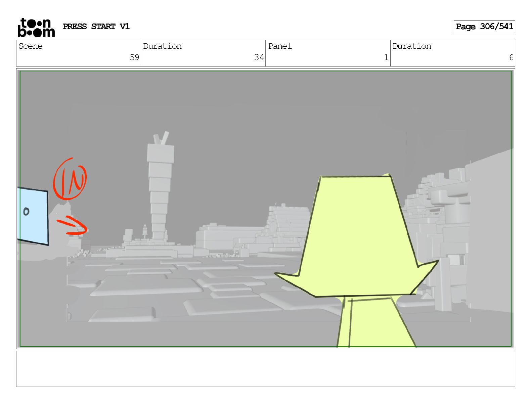Click the Page 306/541 indicator
532x411 pixels.
[x=484, y=27]
